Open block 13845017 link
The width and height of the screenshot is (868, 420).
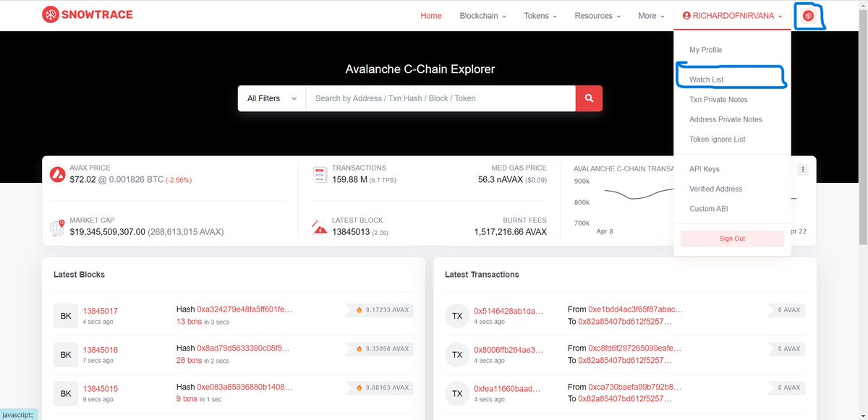[x=100, y=311]
